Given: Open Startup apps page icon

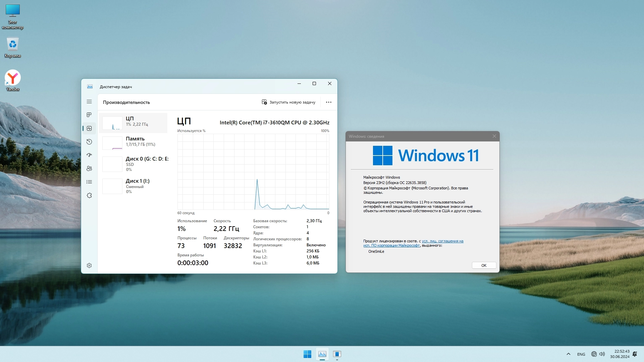Looking at the screenshot, I should (89, 155).
